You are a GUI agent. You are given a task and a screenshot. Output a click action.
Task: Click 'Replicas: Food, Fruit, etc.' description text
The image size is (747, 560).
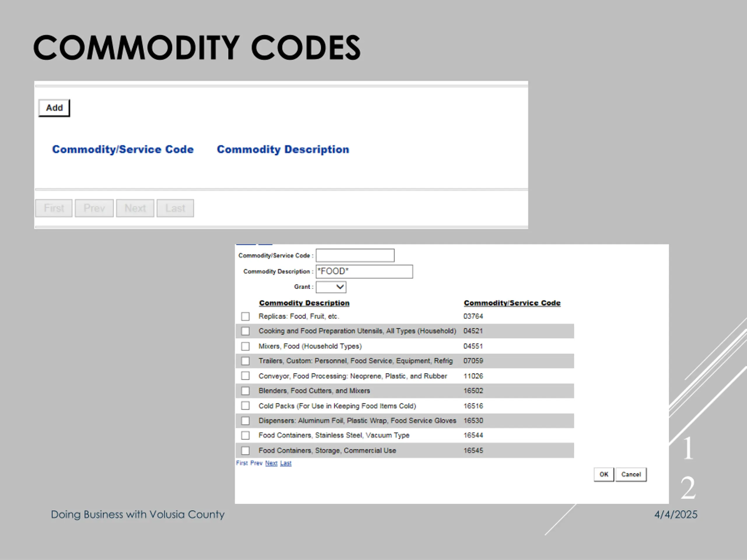point(299,316)
